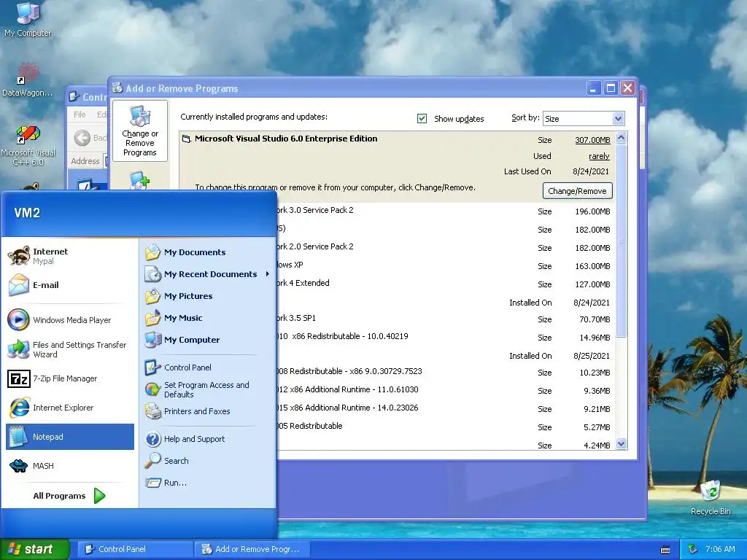Click the on-screen keyboard tray icon
Screen dimensions: 747x560
665,550
